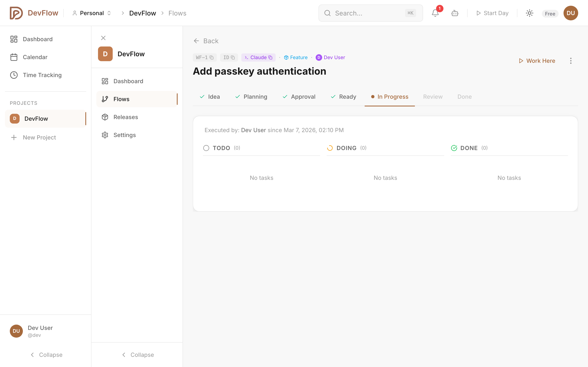
Task: Open the Calendar view
Action: pyautogui.click(x=35, y=57)
